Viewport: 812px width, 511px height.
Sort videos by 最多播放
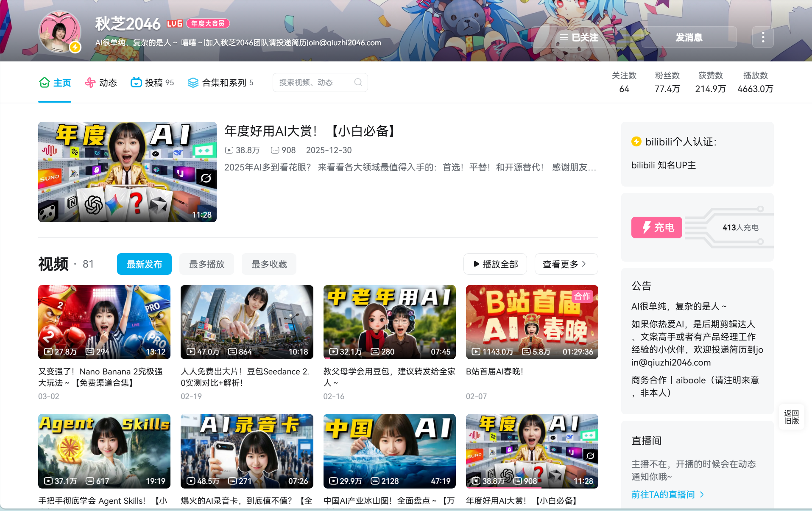point(206,264)
